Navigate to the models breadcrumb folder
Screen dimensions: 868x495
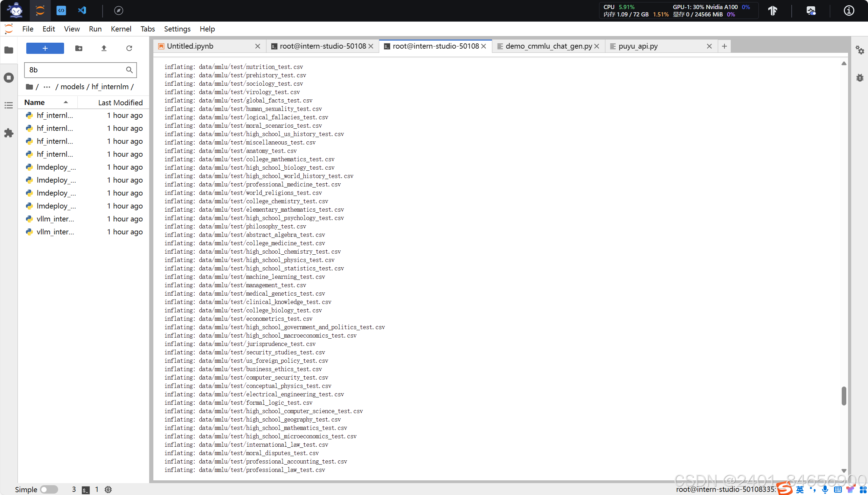[x=72, y=87]
